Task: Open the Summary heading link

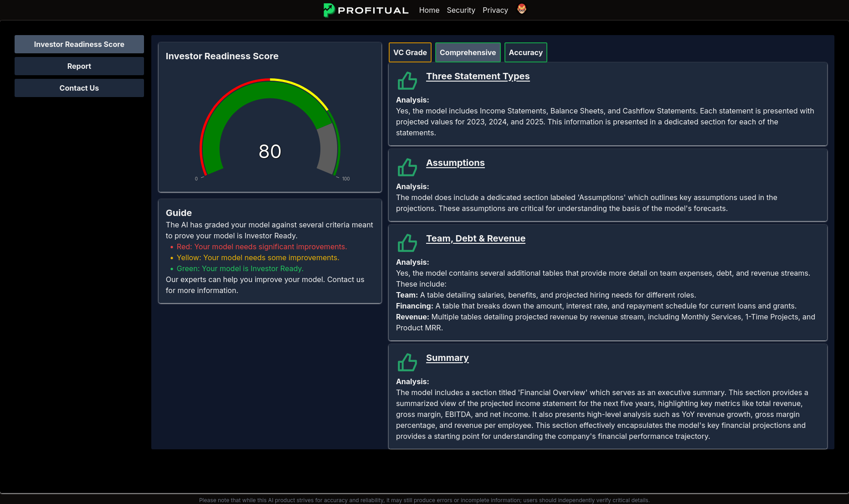Action: point(448,358)
